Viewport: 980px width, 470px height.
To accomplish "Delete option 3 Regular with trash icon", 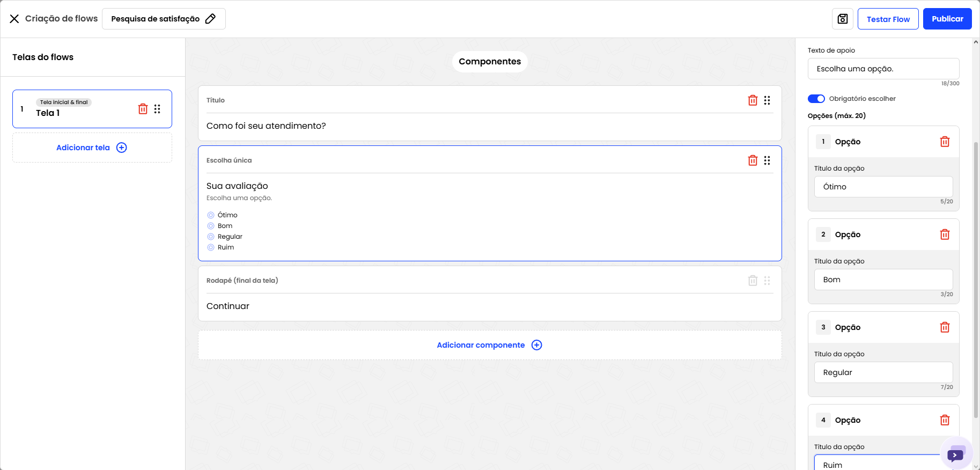I will (x=945, y=327).
